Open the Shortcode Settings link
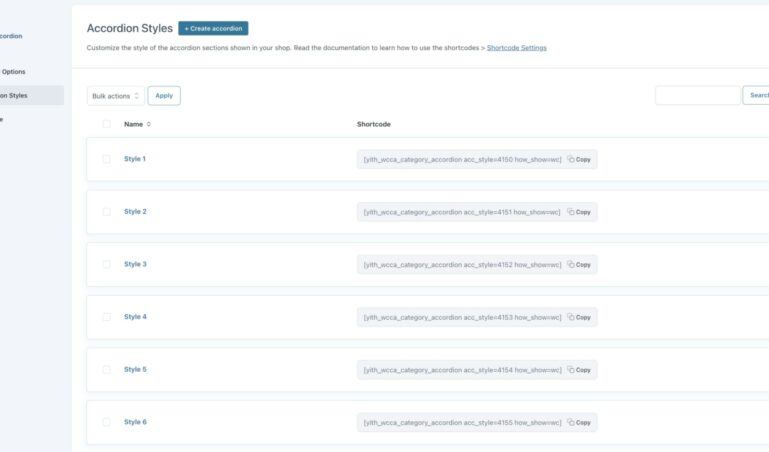 (516, 48)
